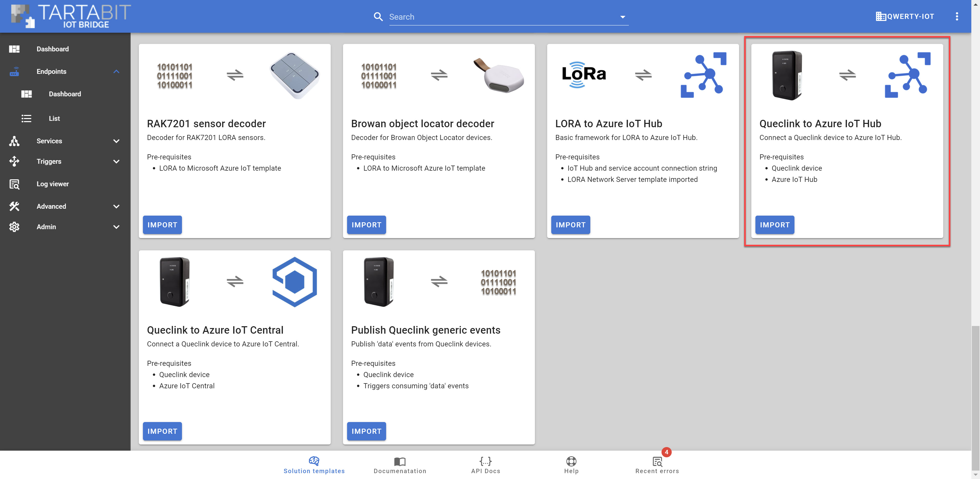Click the main Dashboard grid icon
The height and width of the screenshot is (479, 980).
(x=15, y=49)
